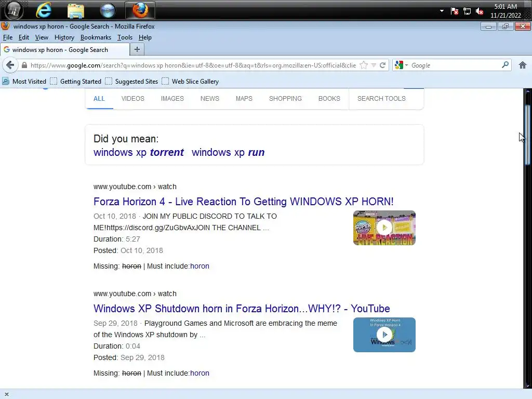
Task: Open a new tab with plus button
Action: (137, 49)
